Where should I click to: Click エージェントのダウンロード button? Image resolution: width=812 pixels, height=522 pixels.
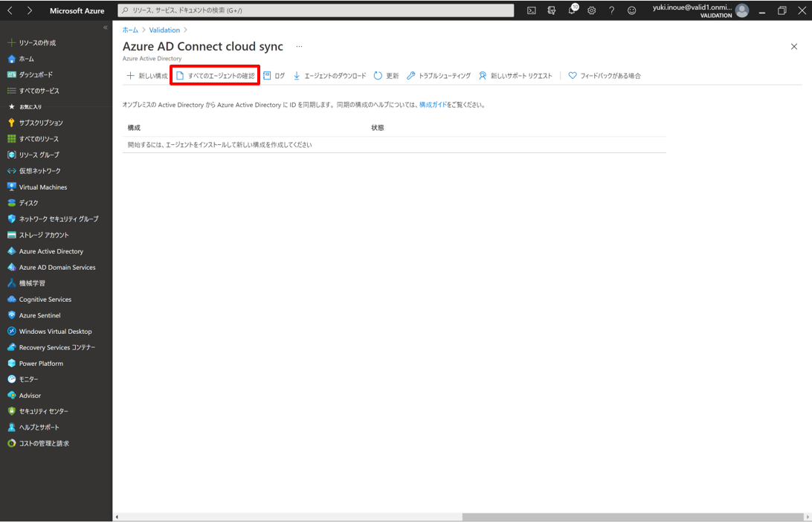pos(329,76)
